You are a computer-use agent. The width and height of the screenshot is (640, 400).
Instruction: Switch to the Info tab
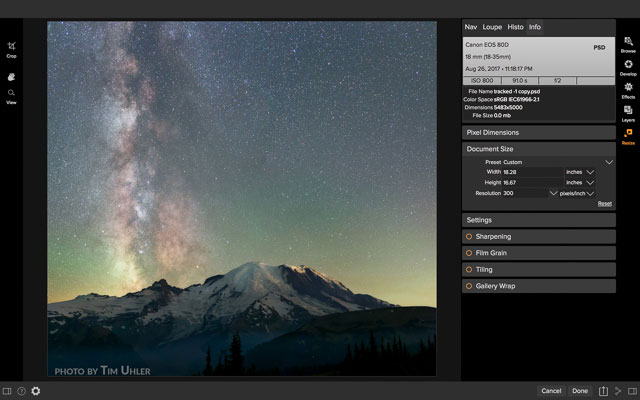click(x=535, y=27)
